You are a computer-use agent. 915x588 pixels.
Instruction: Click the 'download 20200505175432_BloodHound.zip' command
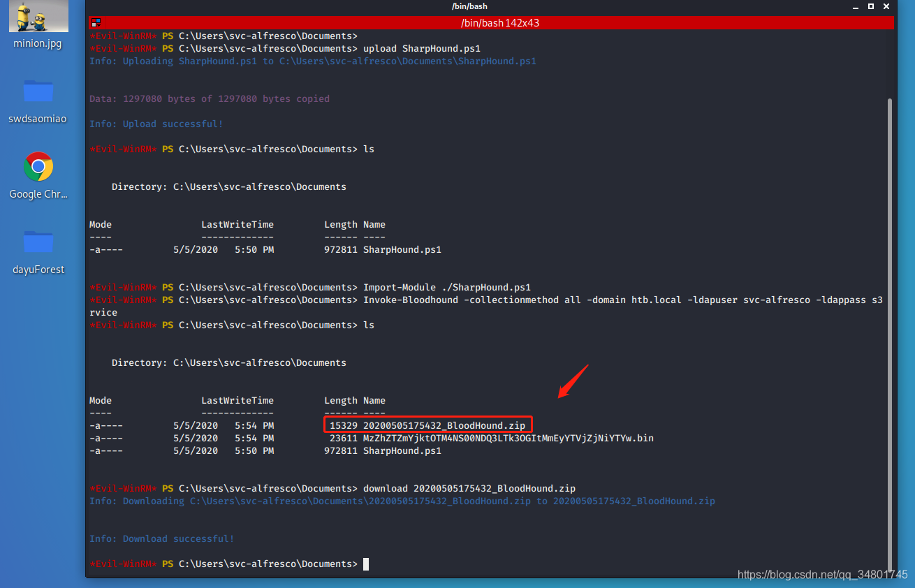(x=469, y=489)
